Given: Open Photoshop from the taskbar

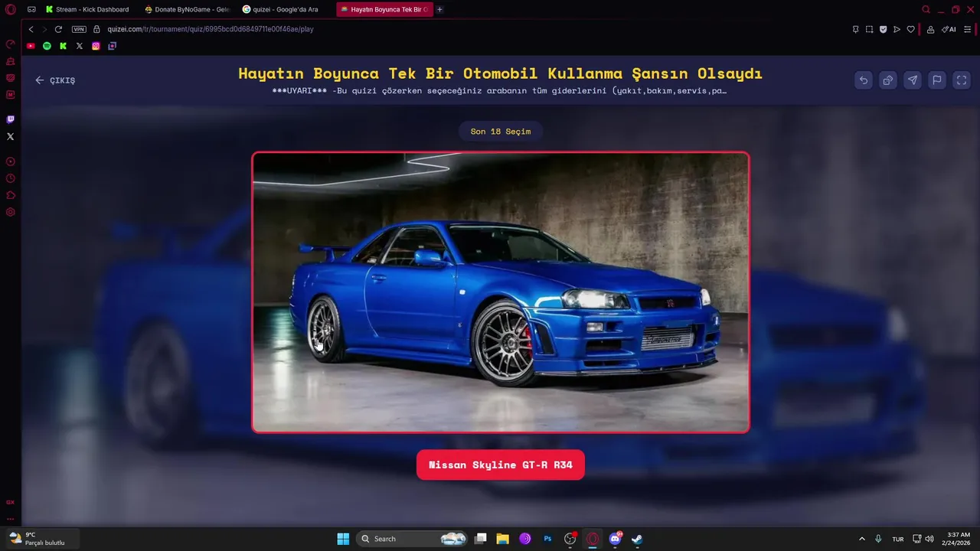Looking at the screenshot, I should [548, 539].
